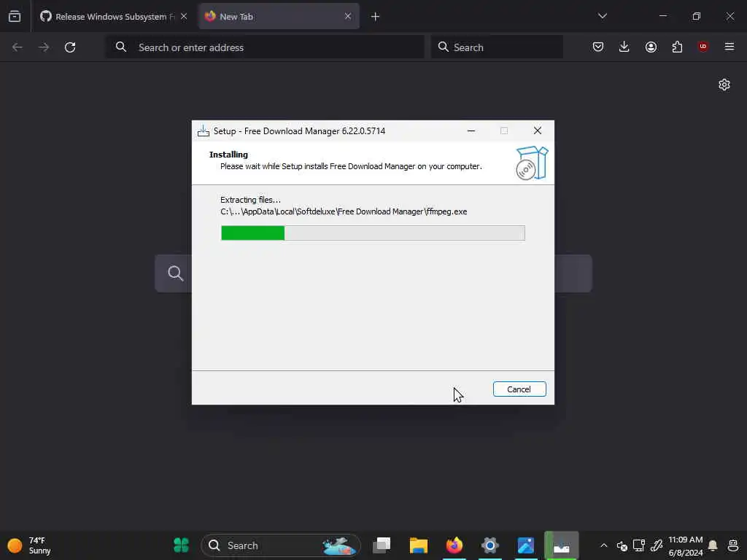Close the New Tab tab
The image size is (747, 560).
pos(348,17)
